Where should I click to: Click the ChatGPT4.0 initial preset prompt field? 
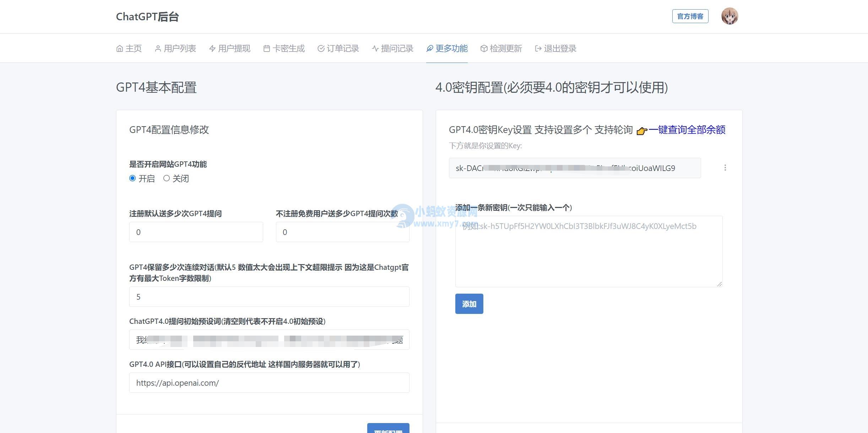269,340
